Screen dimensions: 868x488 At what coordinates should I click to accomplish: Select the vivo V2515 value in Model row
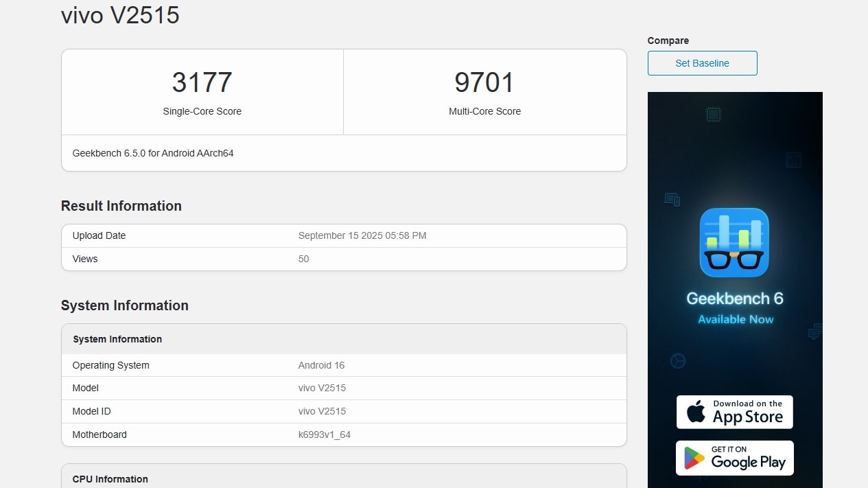point(322,388)
